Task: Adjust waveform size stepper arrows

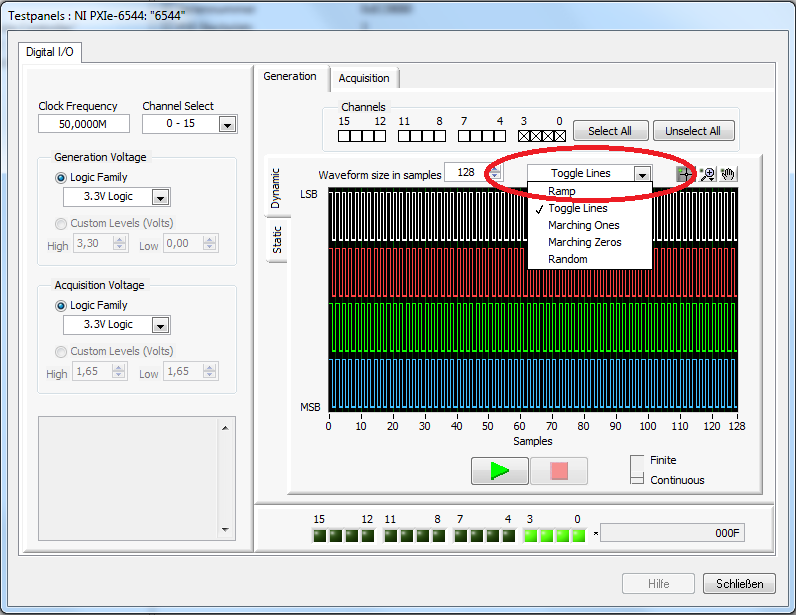Action: [495, 173]
